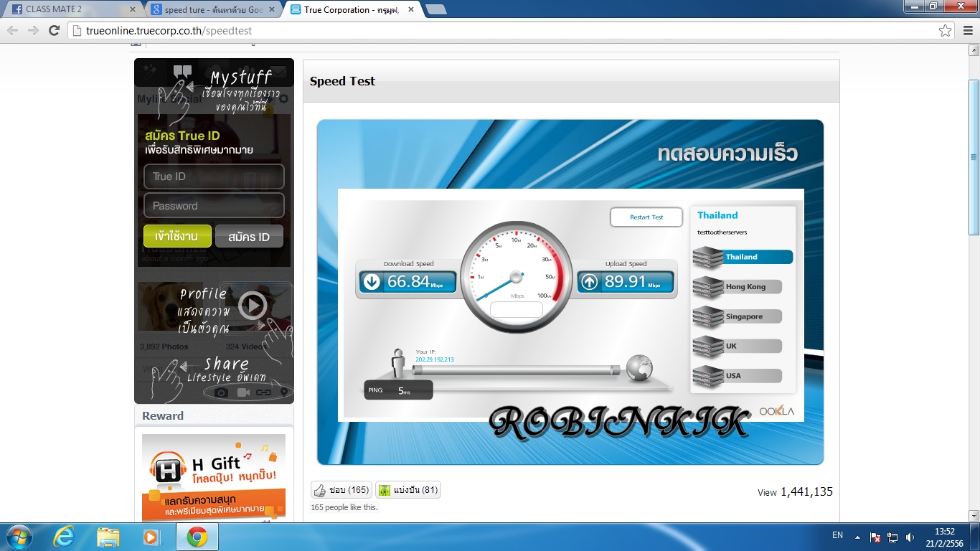Click the สมัคร ID register button

click(249, 236)
